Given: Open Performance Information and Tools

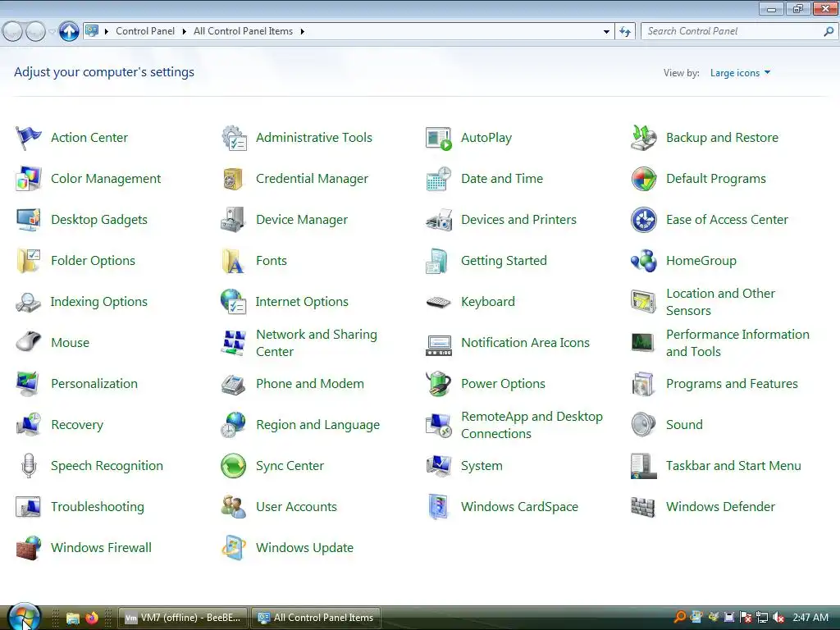Looking at the screenshot, I should pos(737,343).
